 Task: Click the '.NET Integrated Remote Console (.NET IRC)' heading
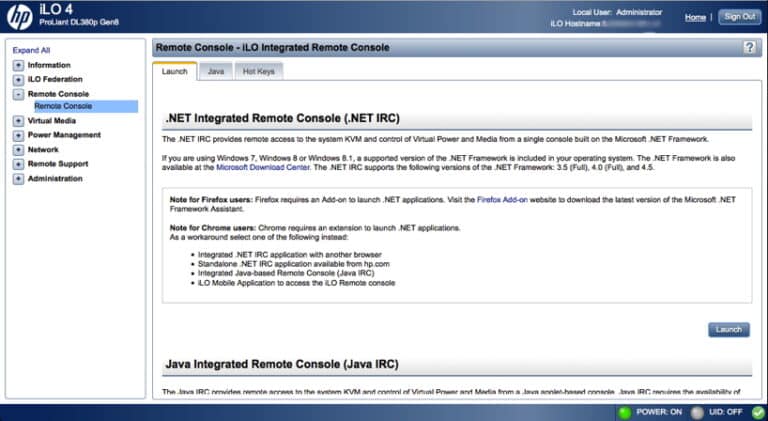tap(283, 118)
